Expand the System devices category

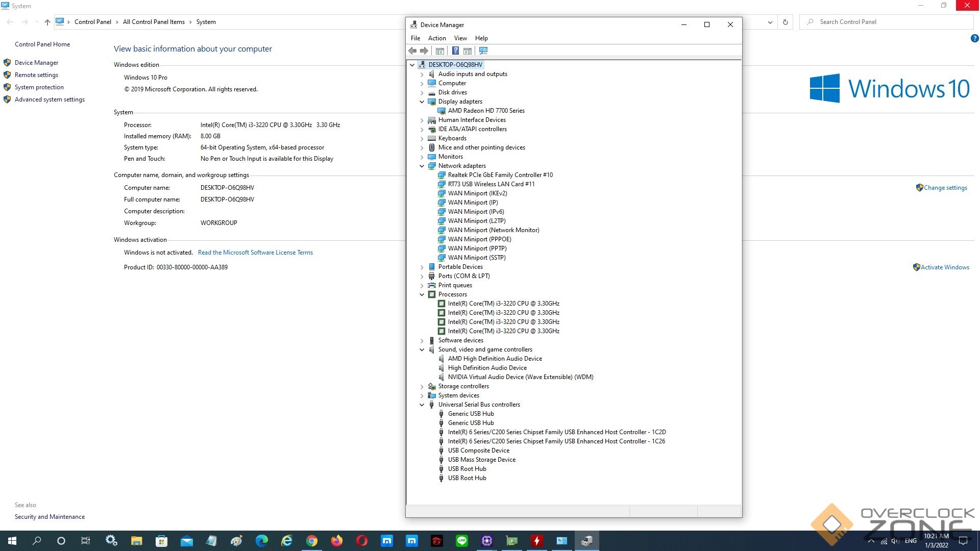pos(422,395)
